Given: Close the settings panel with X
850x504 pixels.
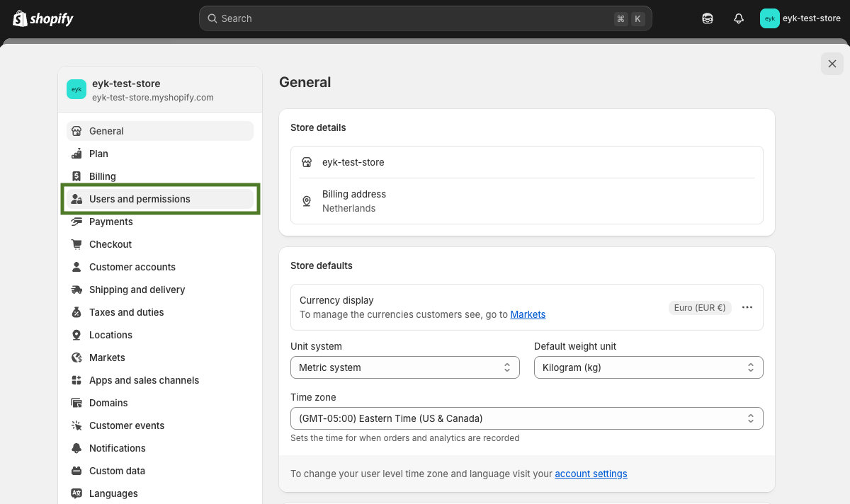Looking at the screenshot, I should coord(832,64).
